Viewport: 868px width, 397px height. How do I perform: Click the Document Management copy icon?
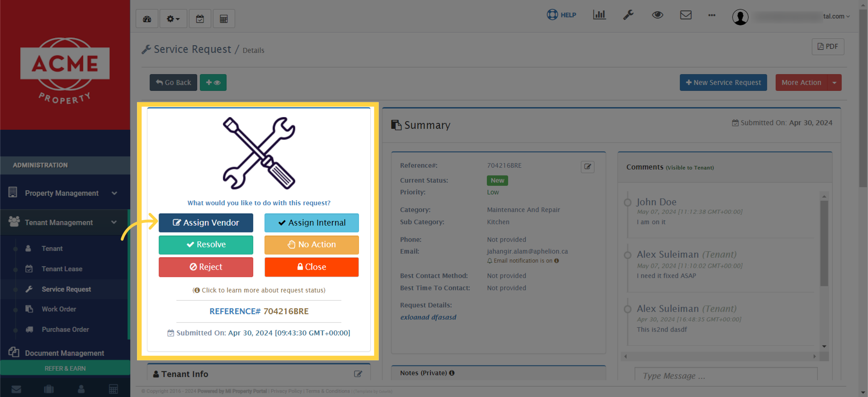14,352
